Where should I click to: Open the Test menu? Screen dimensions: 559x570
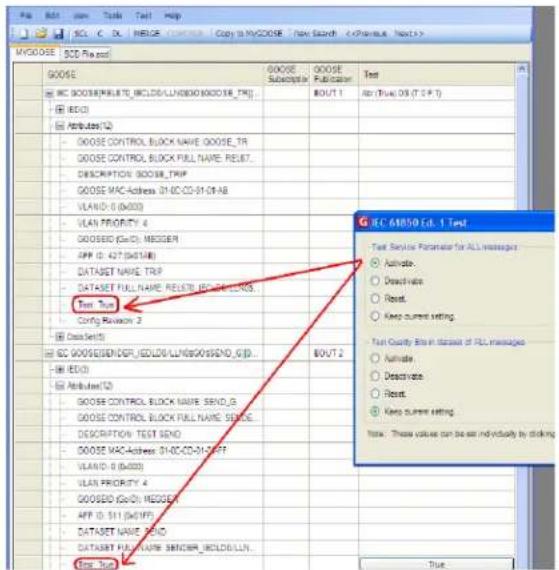(143, 16)
